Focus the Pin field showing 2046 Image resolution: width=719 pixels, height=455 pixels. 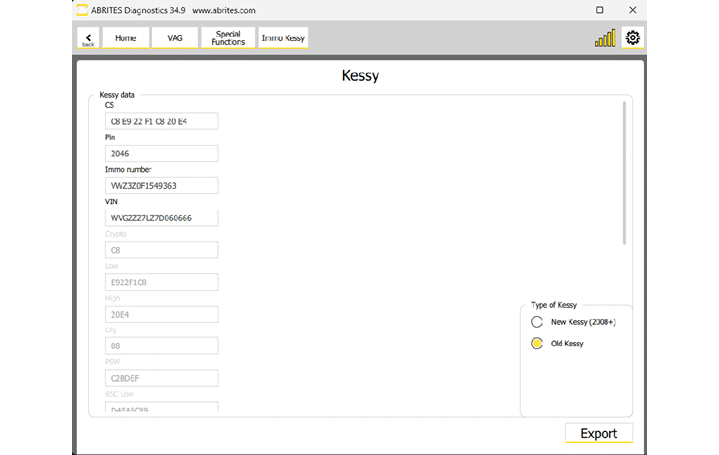(x=161, y=154)
